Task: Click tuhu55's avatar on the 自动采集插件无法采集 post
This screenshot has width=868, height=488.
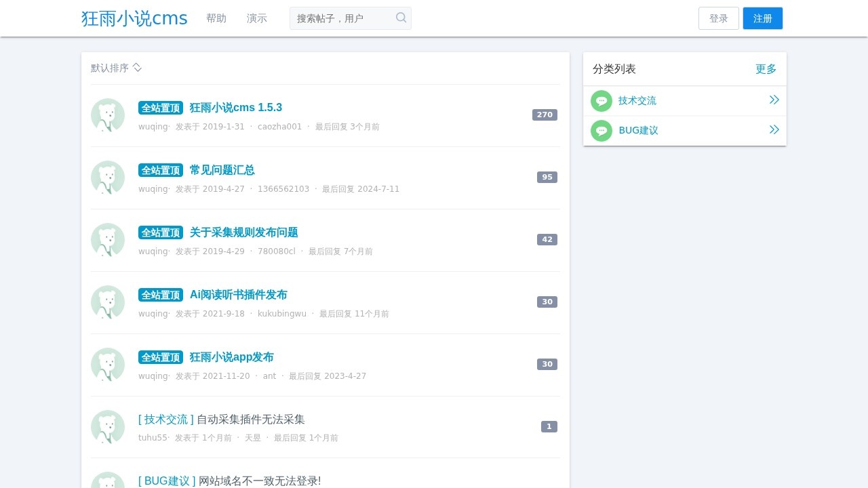Action: [x=108, y=427]
